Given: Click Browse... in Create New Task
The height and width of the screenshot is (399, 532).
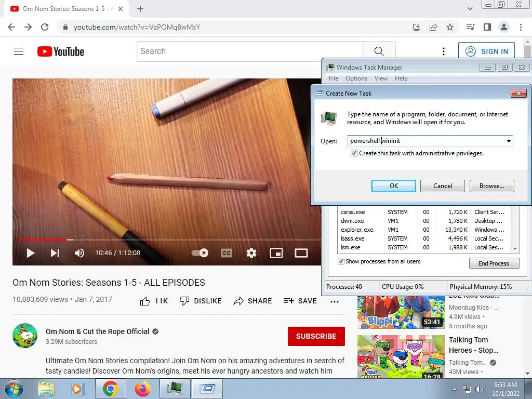Looking at the screenshot, I should tap(491, 186).
